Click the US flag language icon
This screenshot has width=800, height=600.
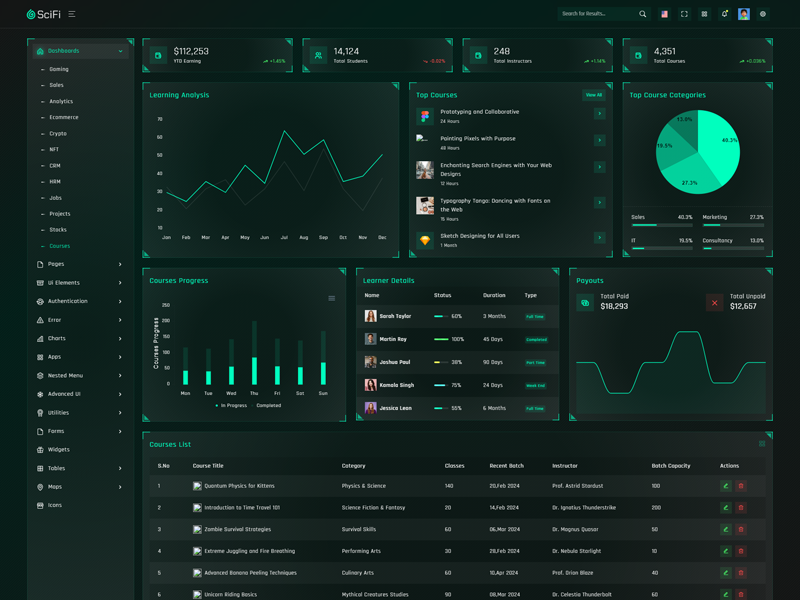click(664, 14)
